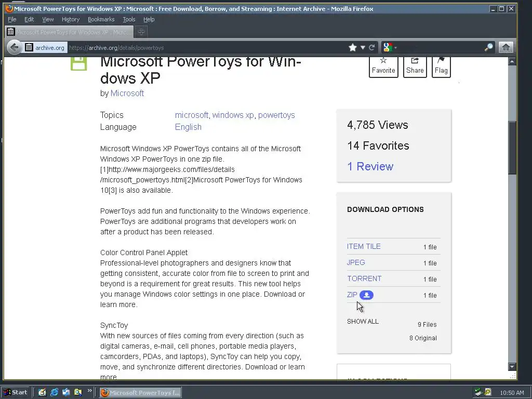The image size is (532, 399).
Task: Click the page scrollbar up arrow
Action: (512, 61)
